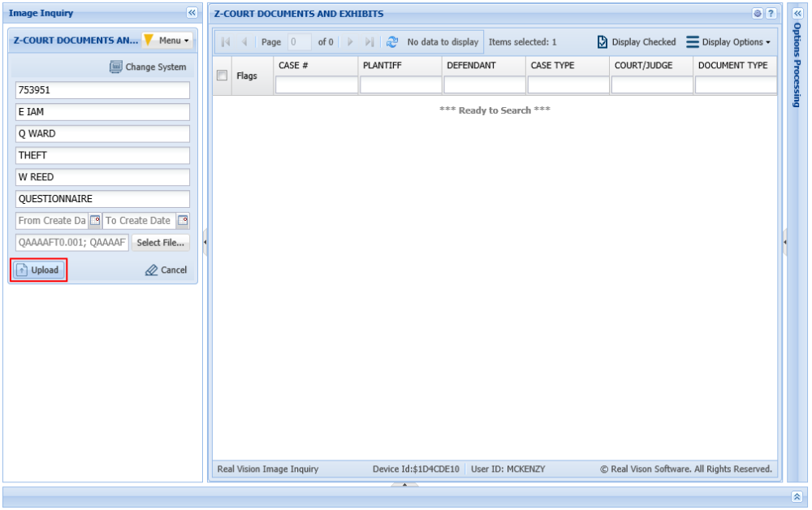Click the Upload button
The height and width of the screenshot is (510, 812).
click(x=39, y=270)
